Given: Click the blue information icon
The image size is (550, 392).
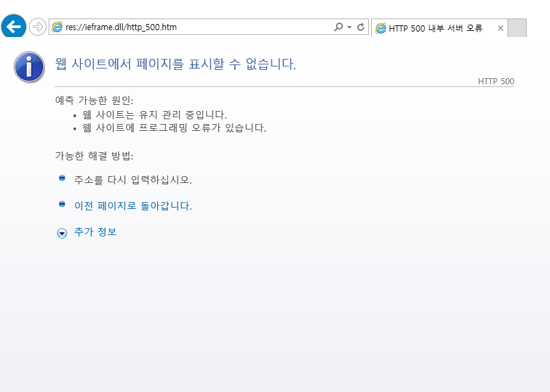Looking at the screenshot, I should pyautogui.click(x=29, y=67).
